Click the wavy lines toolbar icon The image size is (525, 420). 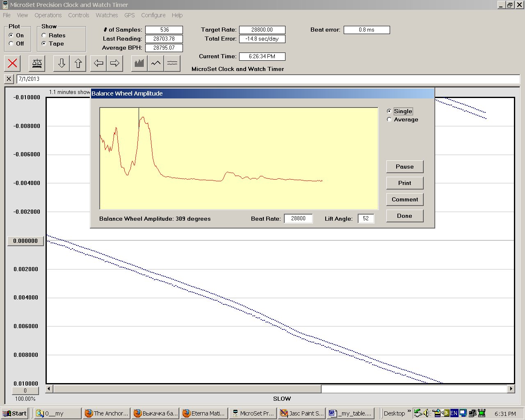point(172,63)
